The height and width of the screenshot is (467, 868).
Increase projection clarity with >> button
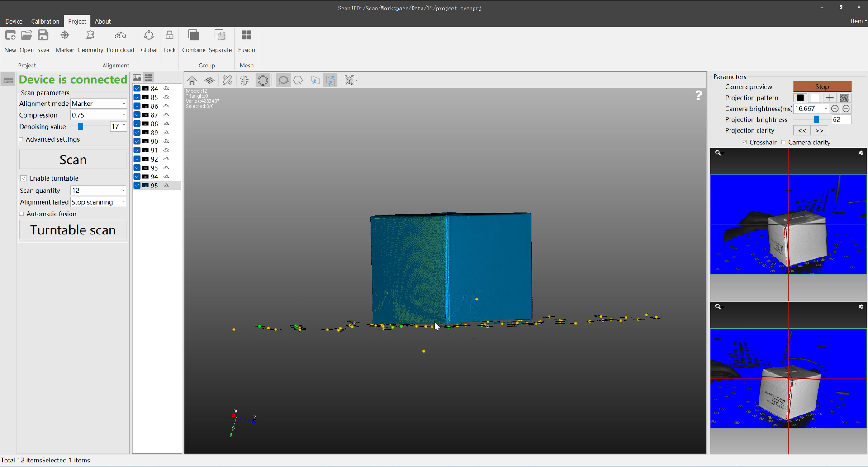click(820, 130)
